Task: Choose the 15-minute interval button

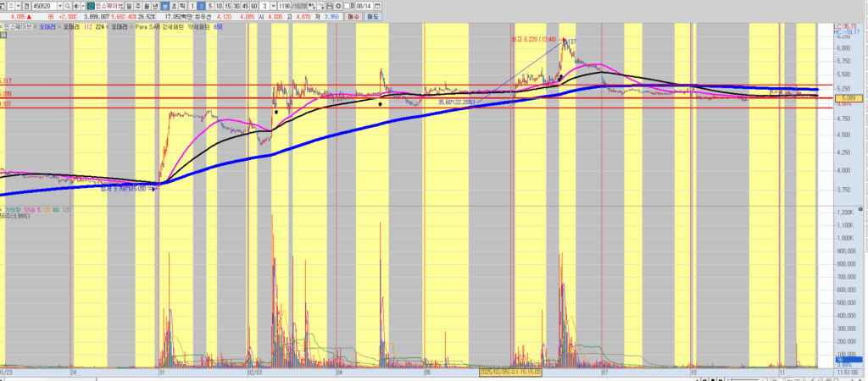Action: (228, 6)
